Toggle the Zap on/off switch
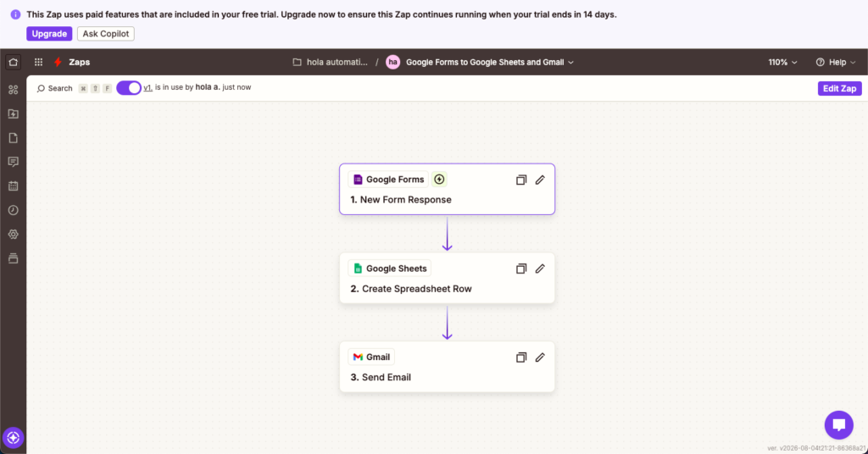Viewport: 868px width, 454px height. click(129, 88)
